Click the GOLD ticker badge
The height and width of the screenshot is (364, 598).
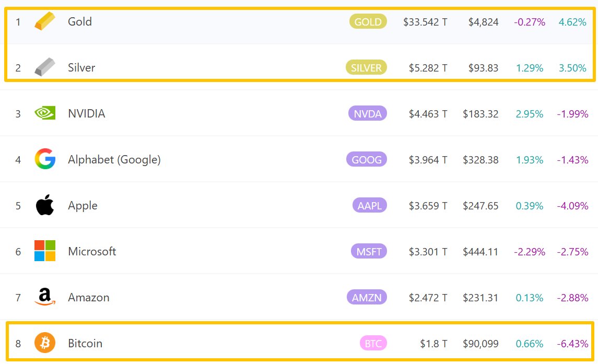point(368,21)
